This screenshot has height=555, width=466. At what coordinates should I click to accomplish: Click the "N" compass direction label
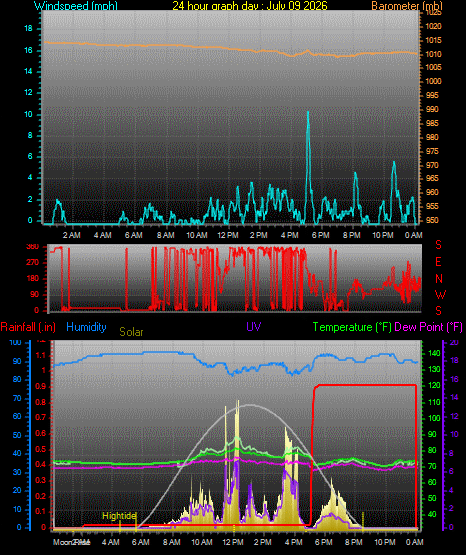[439, 279]
